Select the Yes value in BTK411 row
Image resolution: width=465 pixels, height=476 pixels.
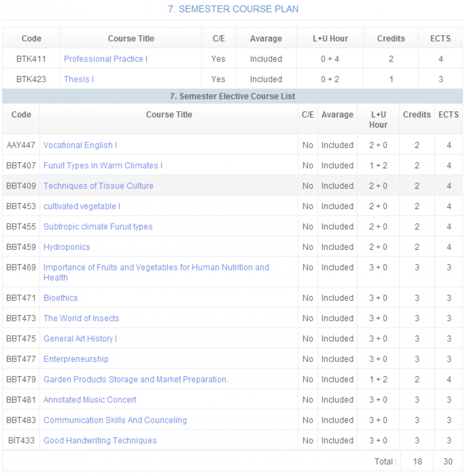pyautogui.click(x=219, y=59)
